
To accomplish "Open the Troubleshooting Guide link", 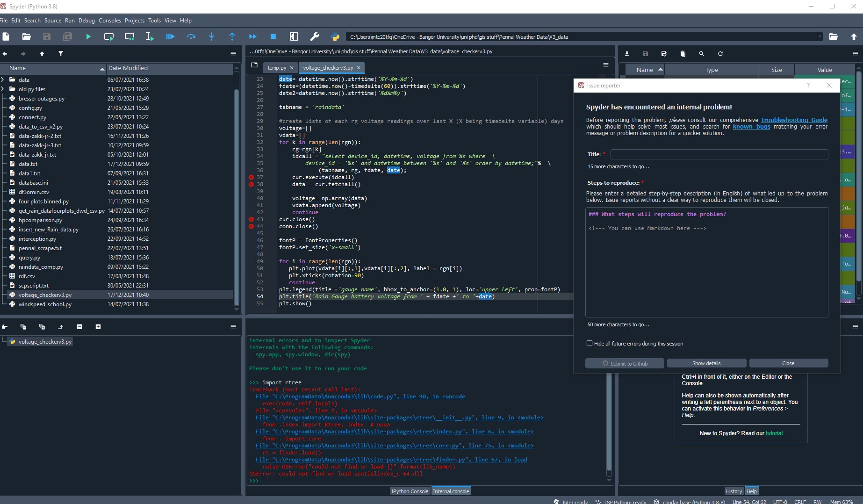I will tap(793, 120).
